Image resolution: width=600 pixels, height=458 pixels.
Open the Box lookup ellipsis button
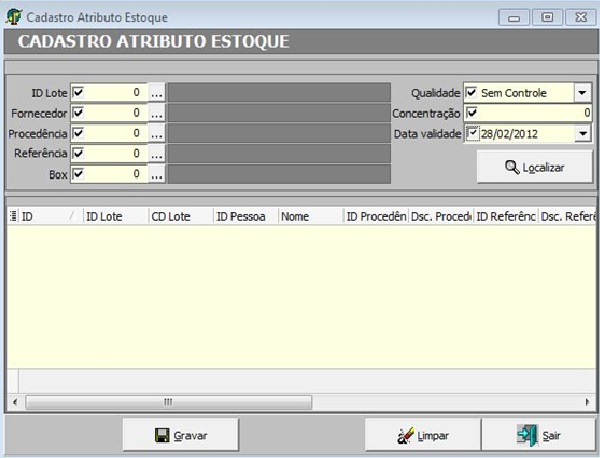tap(156, 174)
